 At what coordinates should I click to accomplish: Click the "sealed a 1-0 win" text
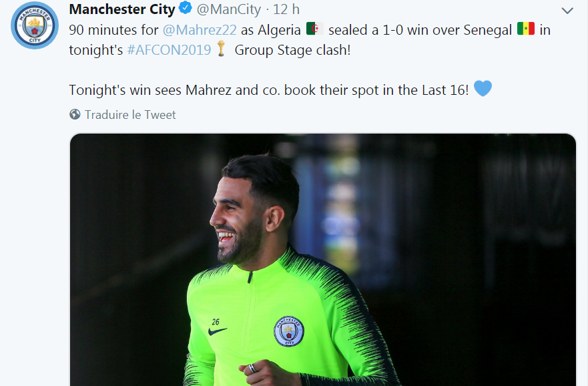(376, 30)
